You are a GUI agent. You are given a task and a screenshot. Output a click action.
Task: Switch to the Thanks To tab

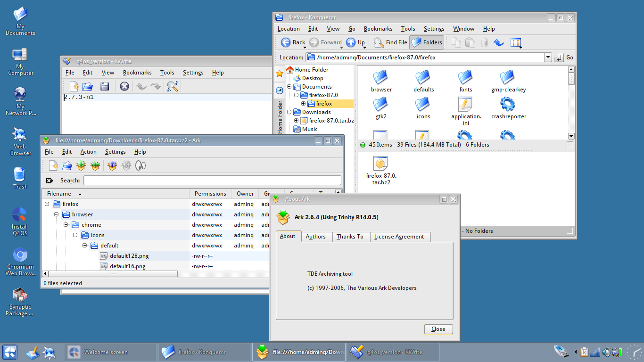(350, 237)
